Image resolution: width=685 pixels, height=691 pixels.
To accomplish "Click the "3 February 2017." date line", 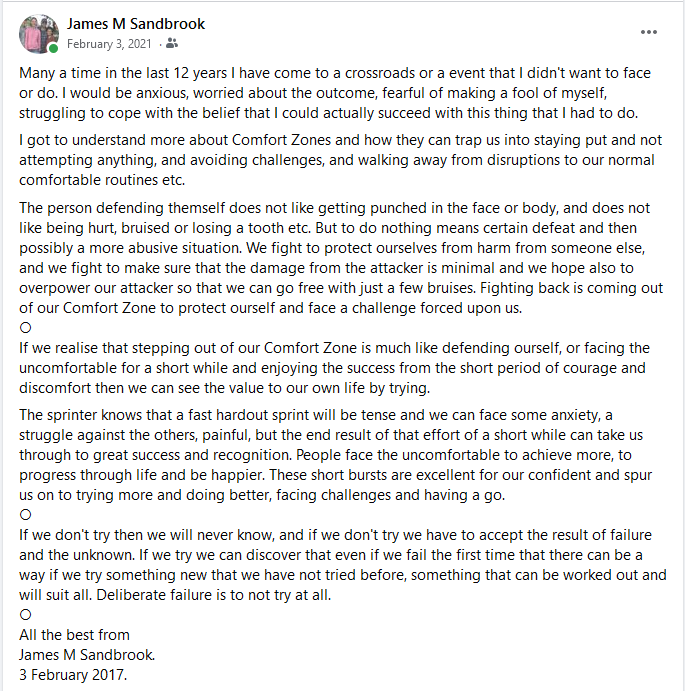I will 73,674.
